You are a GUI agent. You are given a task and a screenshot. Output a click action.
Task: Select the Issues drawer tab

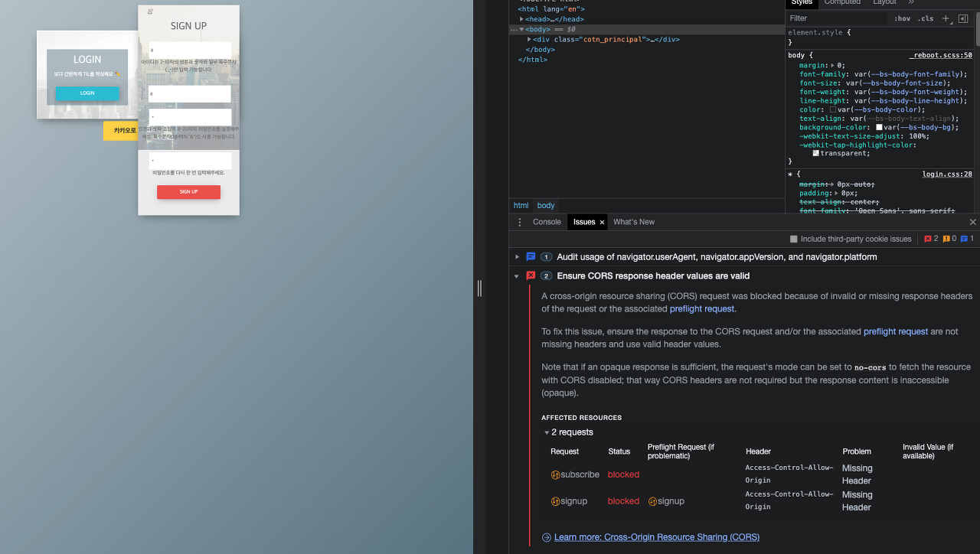pos(584,222)
